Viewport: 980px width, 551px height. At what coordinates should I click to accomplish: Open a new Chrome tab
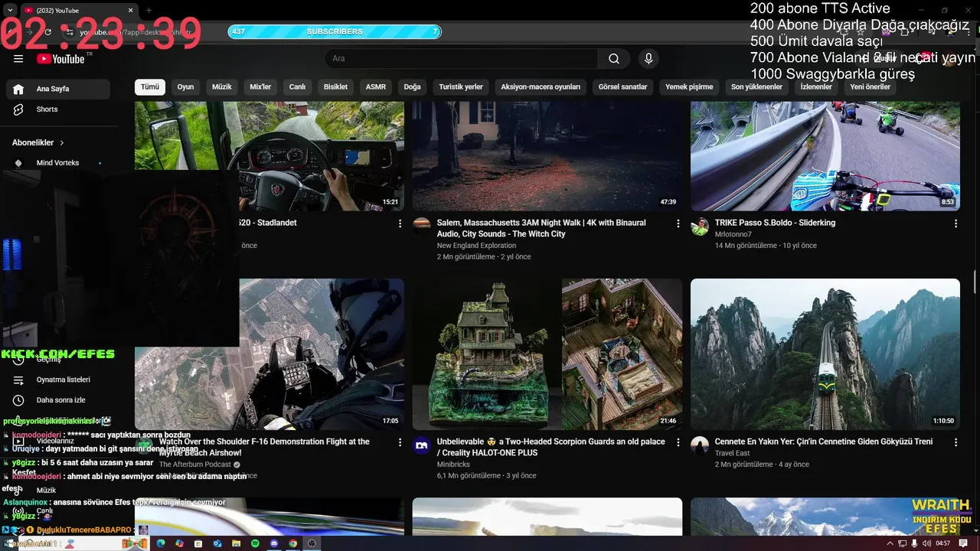[x=149, y=11]
